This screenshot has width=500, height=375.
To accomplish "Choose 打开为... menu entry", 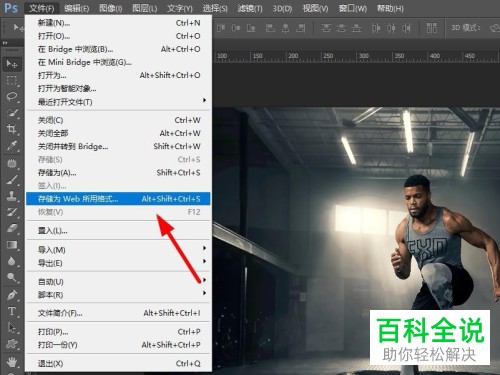I will pos(118,75).
